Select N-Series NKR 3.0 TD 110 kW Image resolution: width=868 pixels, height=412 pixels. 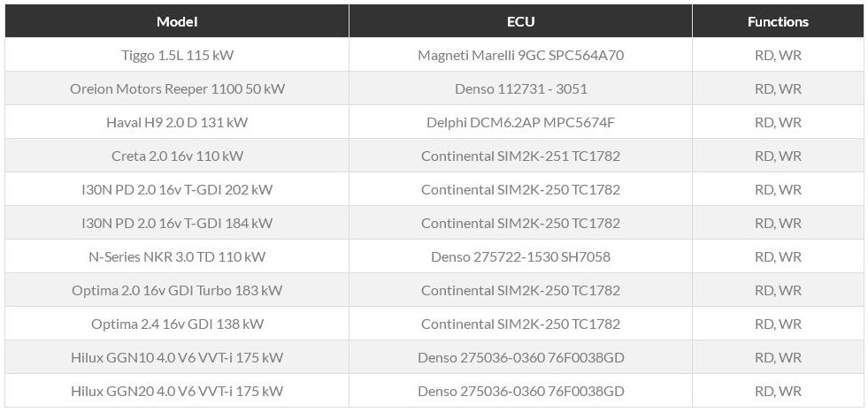point(177,257)
